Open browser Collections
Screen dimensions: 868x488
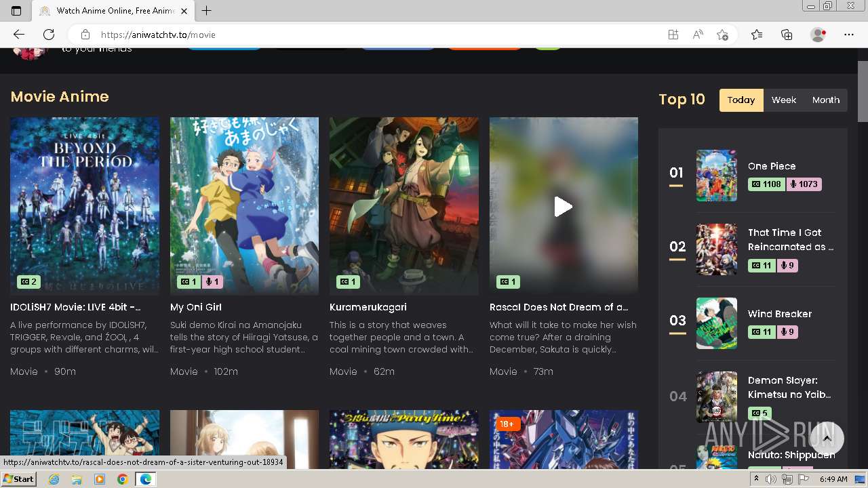click(787, 35)
